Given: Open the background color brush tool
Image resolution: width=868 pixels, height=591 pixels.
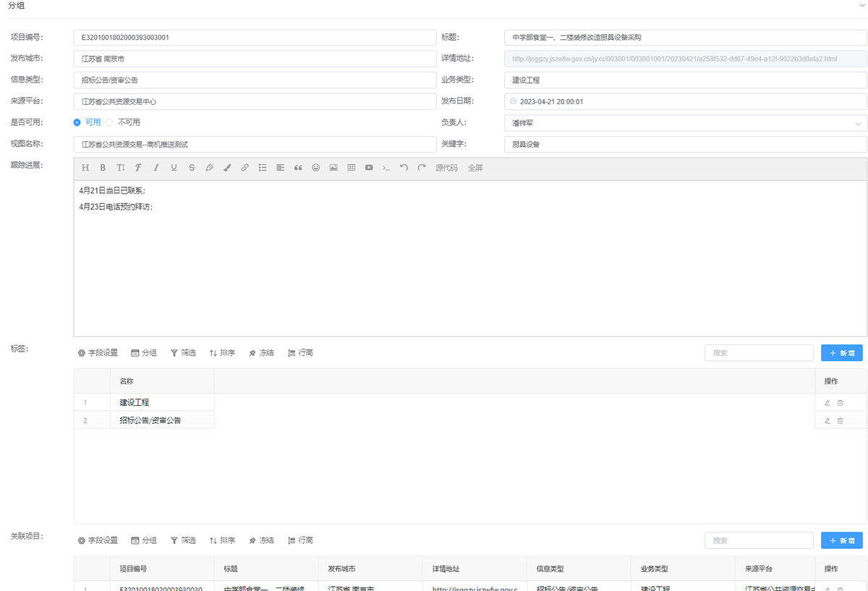Looking at the screenshot, I should (x=227, y=168).
